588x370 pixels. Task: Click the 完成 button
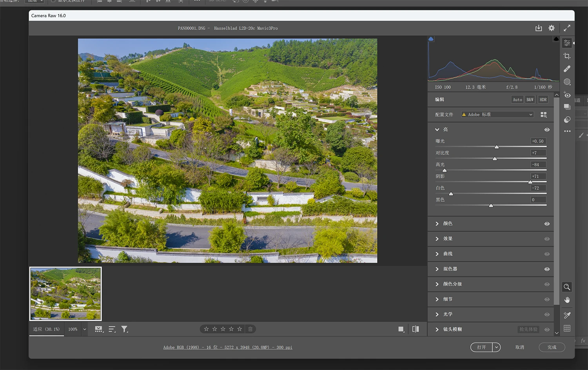[x=552, y=347]
